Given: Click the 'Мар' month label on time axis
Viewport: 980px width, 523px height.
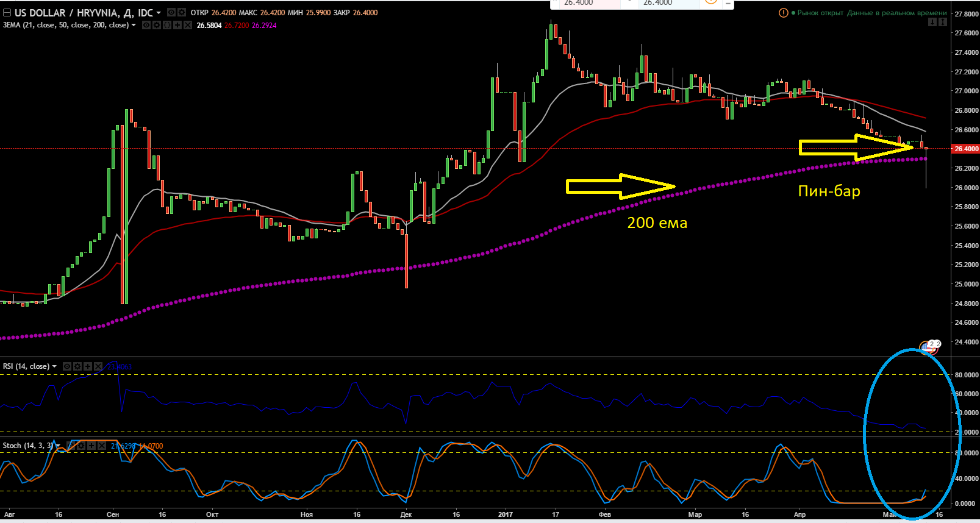Looking at the screenshot, I should click(695, 514).
